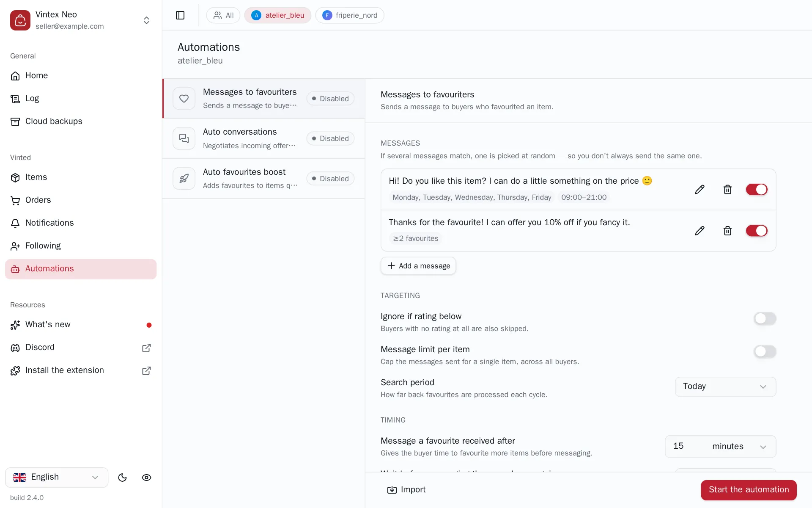Expand the Vintex Neo account switcher
The image size is (812, 508).
(146, 20)
